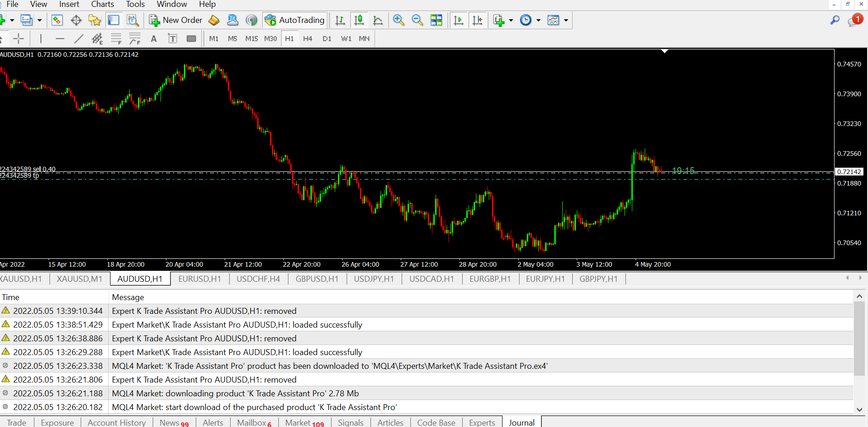Switch timeframe to M1
The height and width of the screenshot is (427, 868).
214,39
